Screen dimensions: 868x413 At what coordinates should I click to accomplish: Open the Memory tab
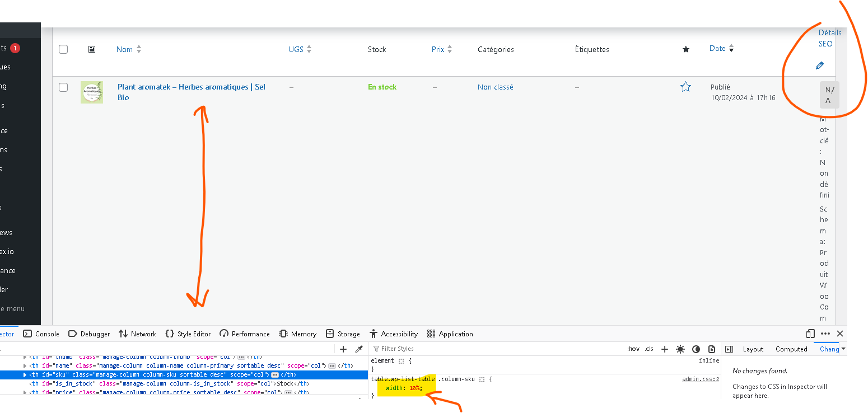pyautogui.click(x=298, y=334)
